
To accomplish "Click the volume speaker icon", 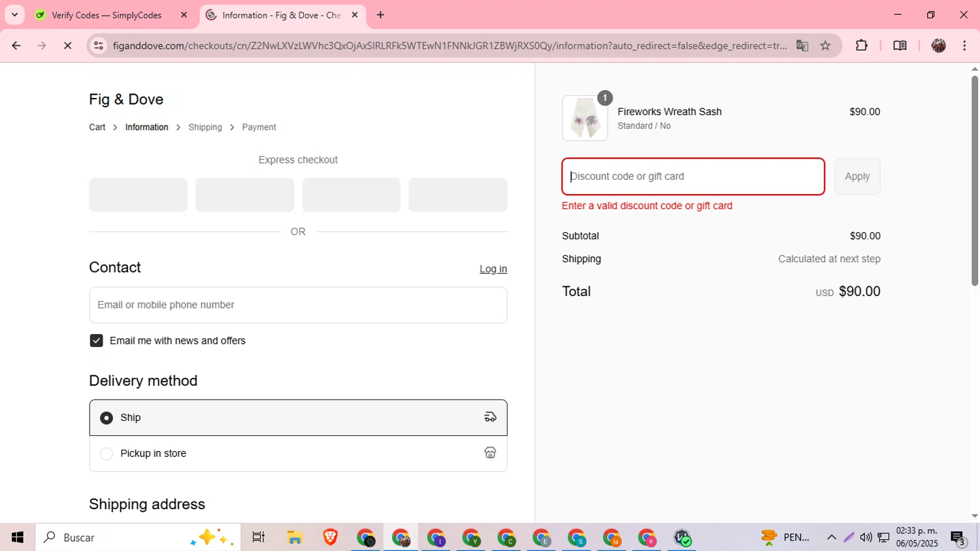I will point(866,537).
